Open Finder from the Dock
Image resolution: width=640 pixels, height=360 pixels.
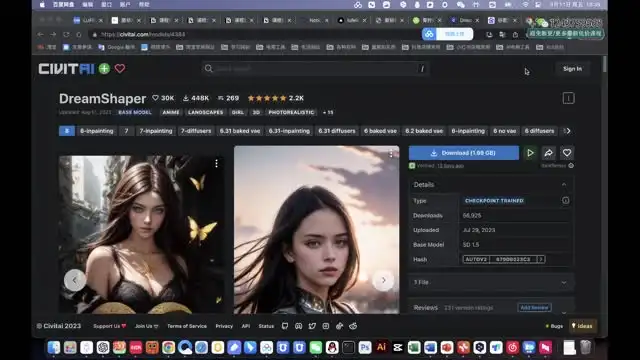pyautogui.click(x=53, y=347)
